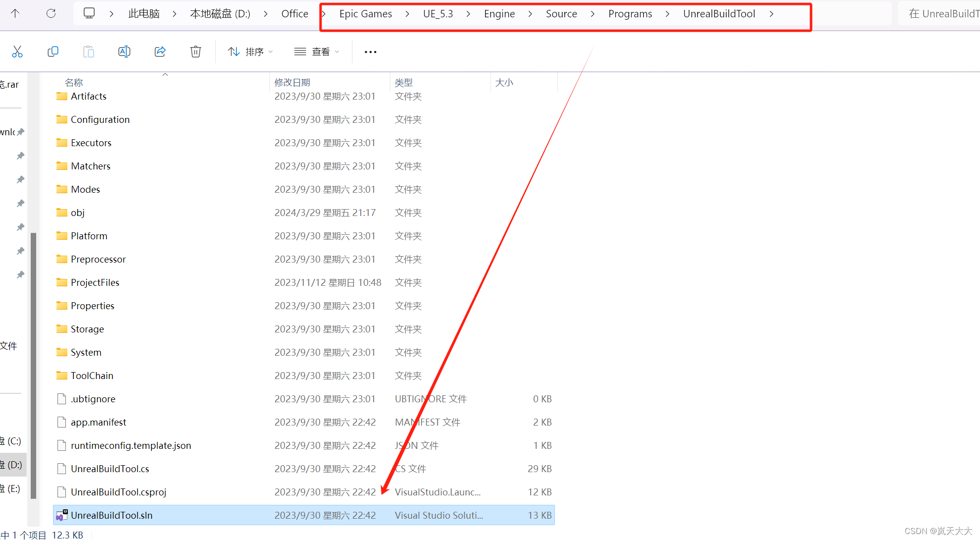Click the UnrealBuildTool.sln Visual Studio icon
The image size is (980, 540).
[x=62, y=515]
